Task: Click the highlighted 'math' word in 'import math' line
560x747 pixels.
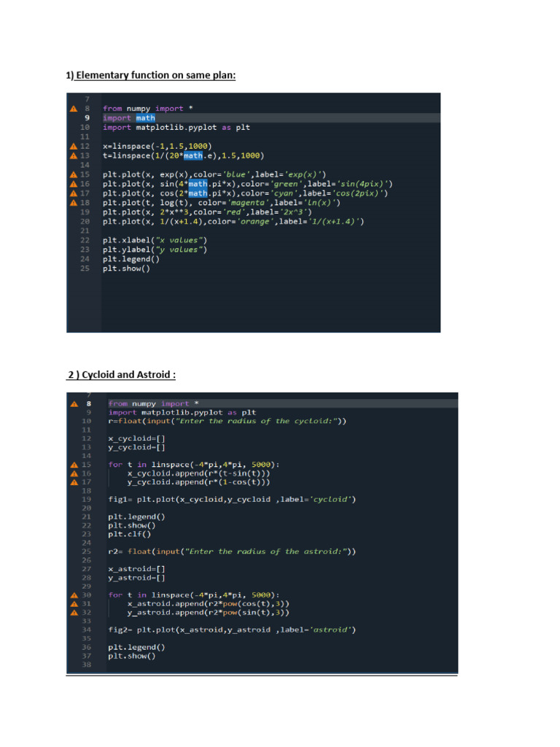Action: pos(145,118)
